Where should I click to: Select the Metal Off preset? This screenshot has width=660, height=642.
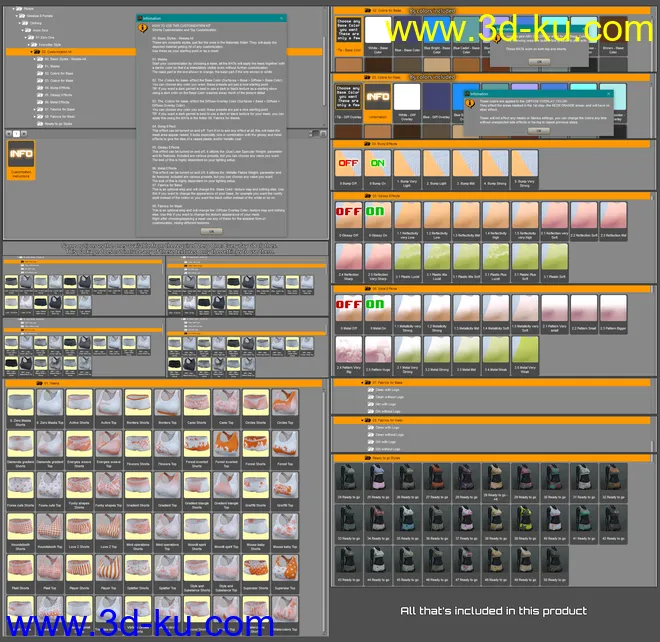pyautogui.click(x=349, y=310)
